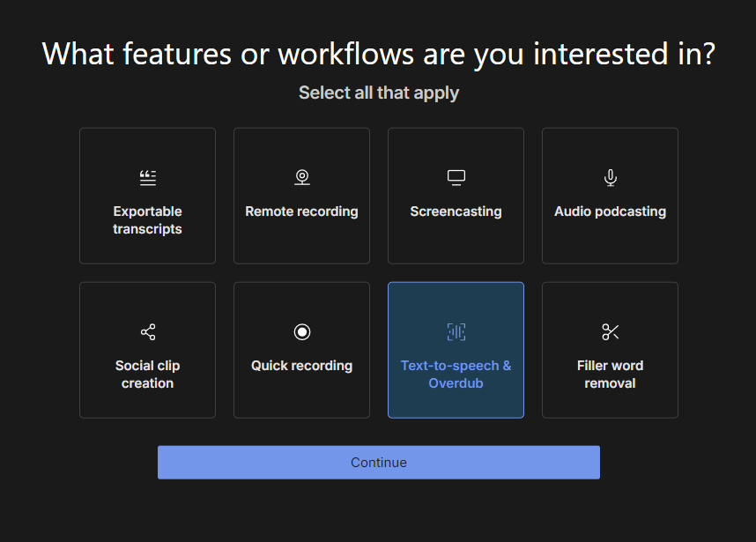Select the "Remote recording" label text

point(301,212)
